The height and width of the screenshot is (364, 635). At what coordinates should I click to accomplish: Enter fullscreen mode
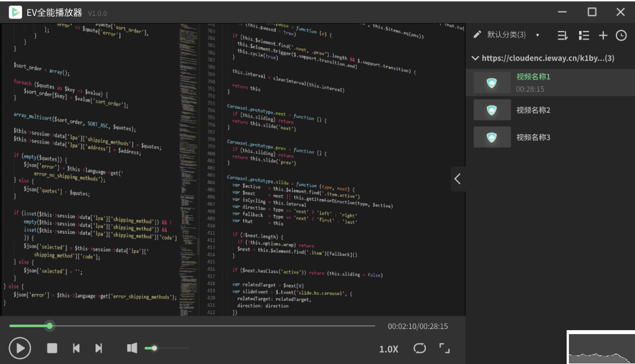coord(445,348)
